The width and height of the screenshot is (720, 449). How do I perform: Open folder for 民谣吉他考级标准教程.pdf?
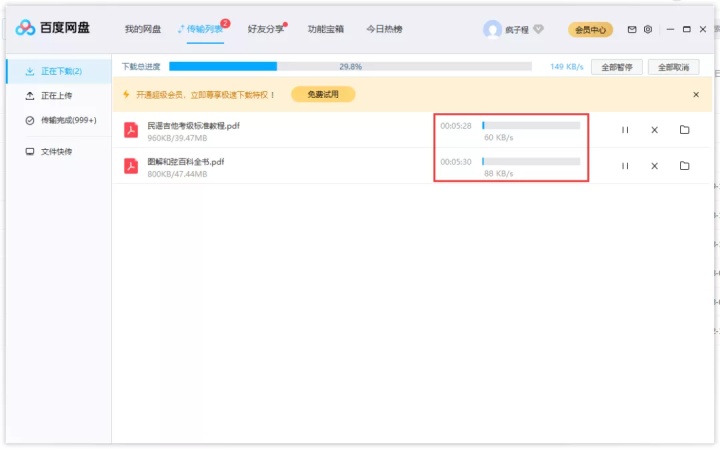pos(685,129)
